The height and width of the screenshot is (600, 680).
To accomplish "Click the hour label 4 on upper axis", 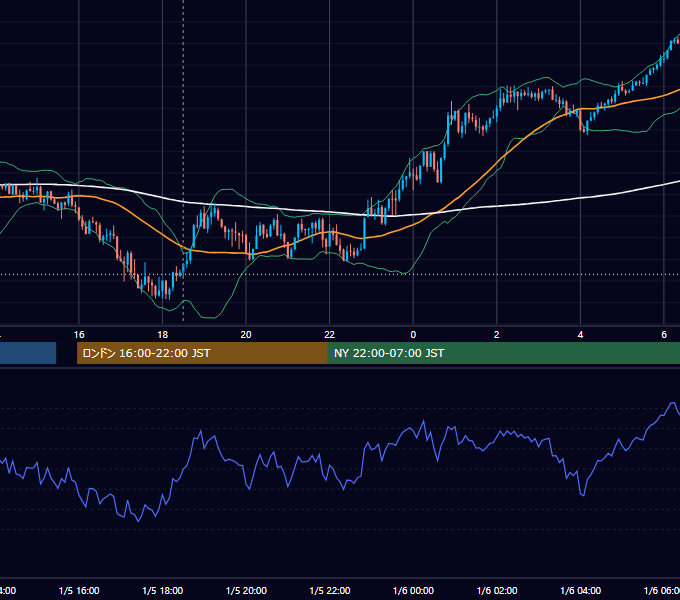I will [580, 335].
